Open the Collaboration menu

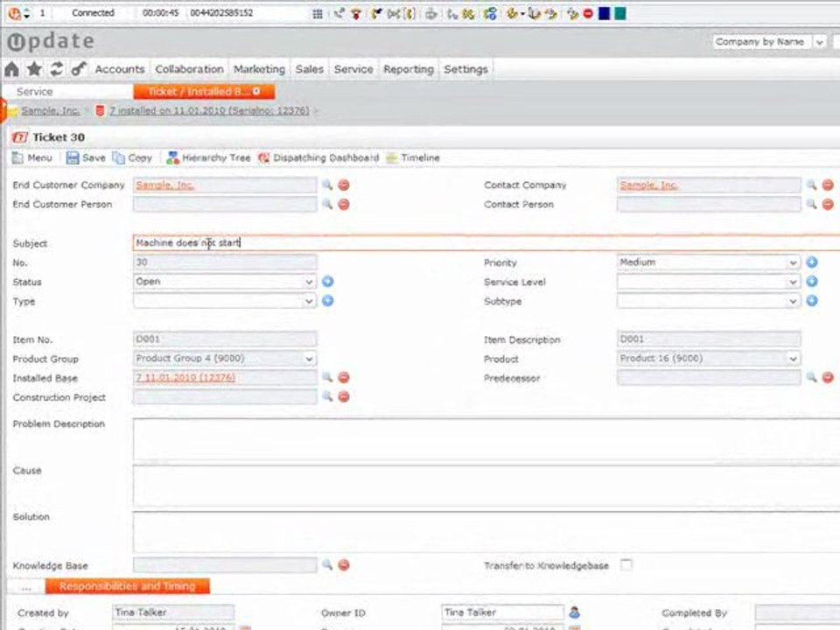tap(189, 69)
